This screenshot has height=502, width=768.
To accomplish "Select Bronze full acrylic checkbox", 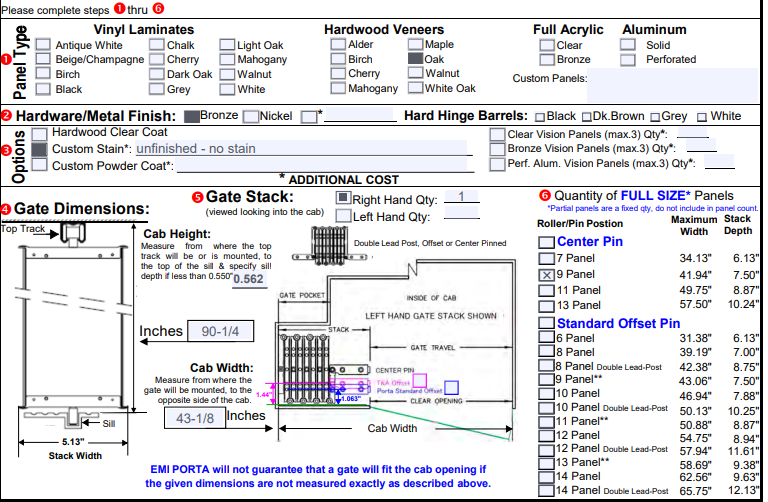I will (547, 60).
